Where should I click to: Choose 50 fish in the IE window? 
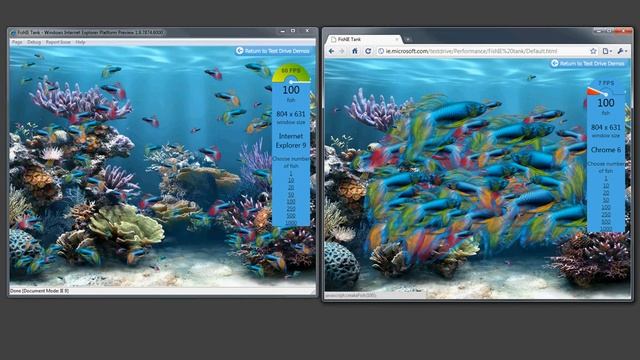291,194
